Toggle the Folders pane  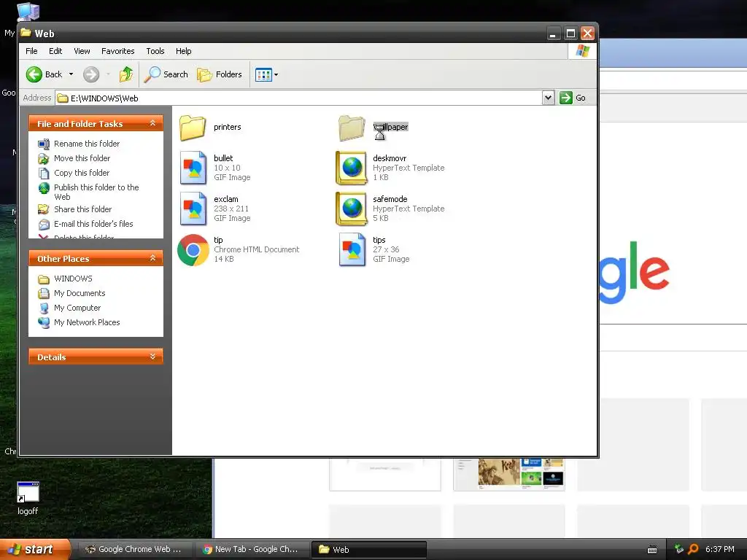pos(220,74)
